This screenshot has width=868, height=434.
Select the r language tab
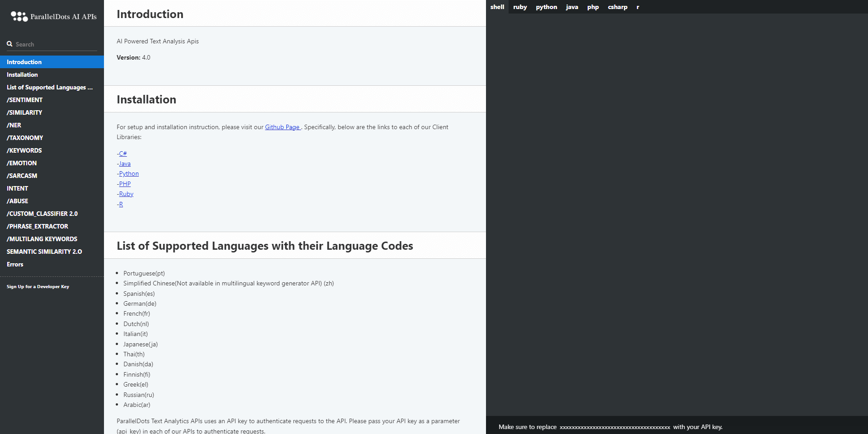[638, 7]
